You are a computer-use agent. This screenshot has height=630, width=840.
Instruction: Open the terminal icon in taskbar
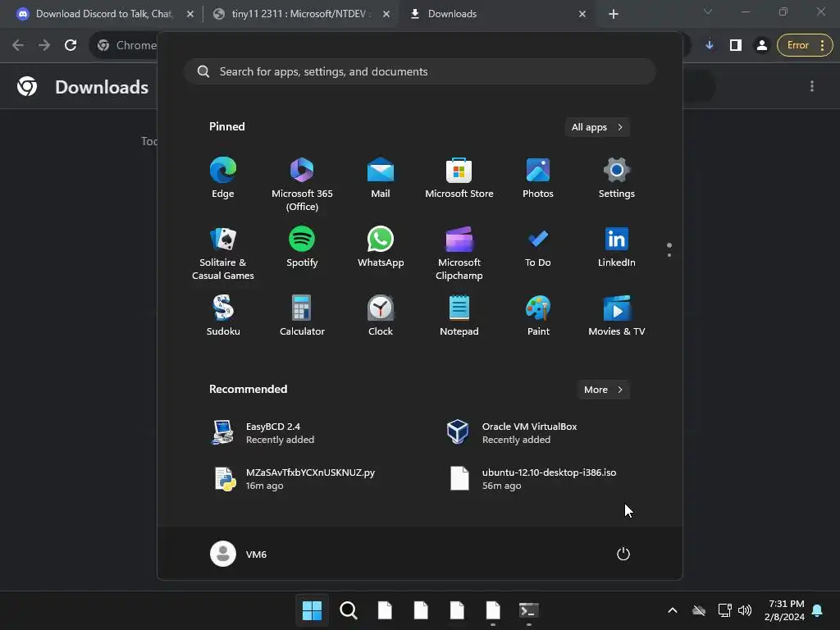tap(529, 610)
